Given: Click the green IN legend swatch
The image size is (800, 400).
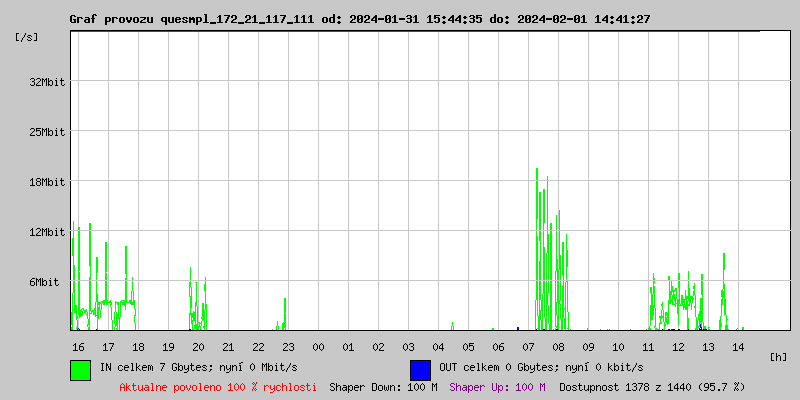Looking at the screenshot, I should 80,369.
